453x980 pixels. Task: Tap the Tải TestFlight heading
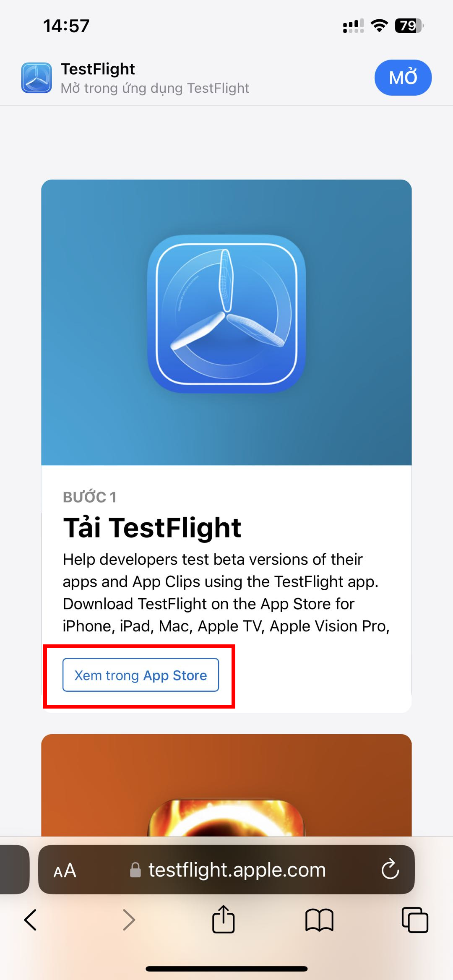click(x=152, y=527)
